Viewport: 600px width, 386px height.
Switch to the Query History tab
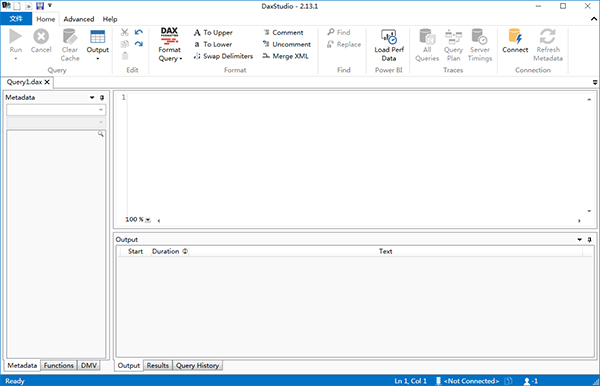[x=197, y=365]
